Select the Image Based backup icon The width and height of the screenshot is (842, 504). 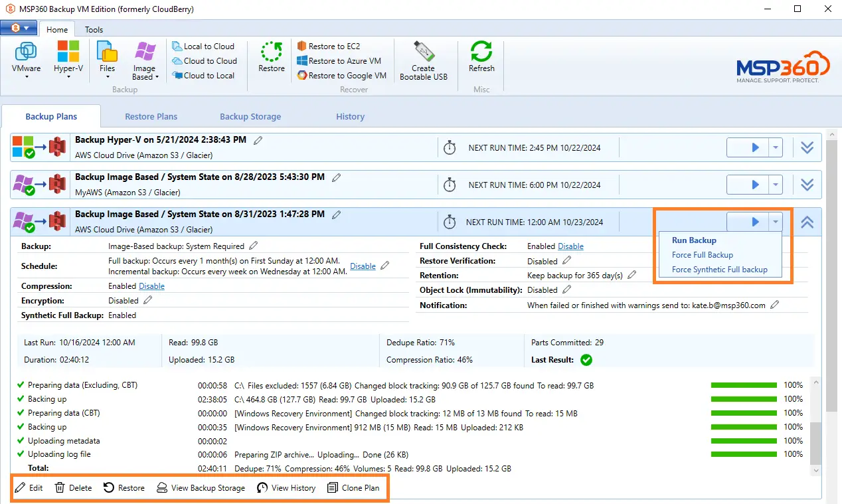click(144, 58)
